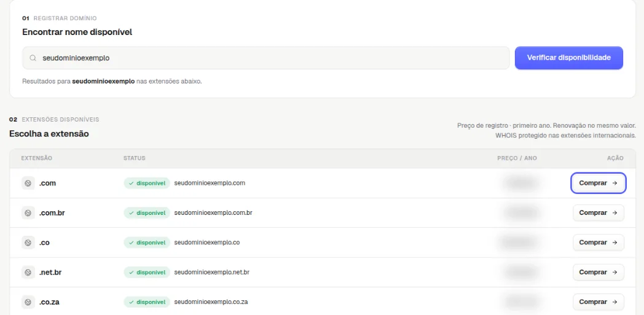This screenshot has height=315, width=644.
Task: Click the .com.br extension label
Action: click(52, 213)
